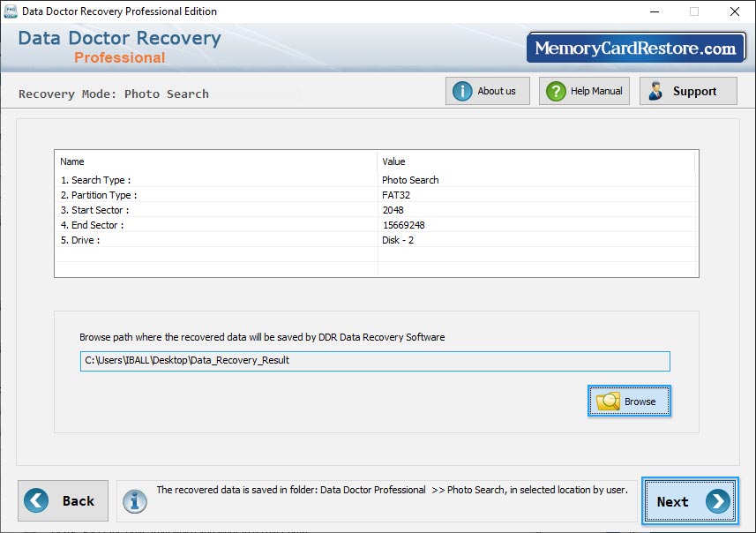The height and width of the screenshot is (533, 756).
Task: Select the '5. Drive :' row
Action: point(375,240)
